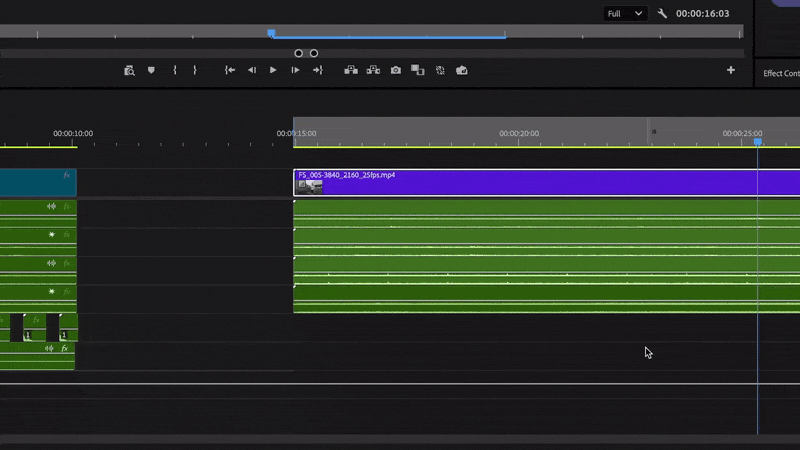Image resolution: width=800 pixels, height=450 pixels.
Task: Click the Mark In brace icon
Action: 175,70
